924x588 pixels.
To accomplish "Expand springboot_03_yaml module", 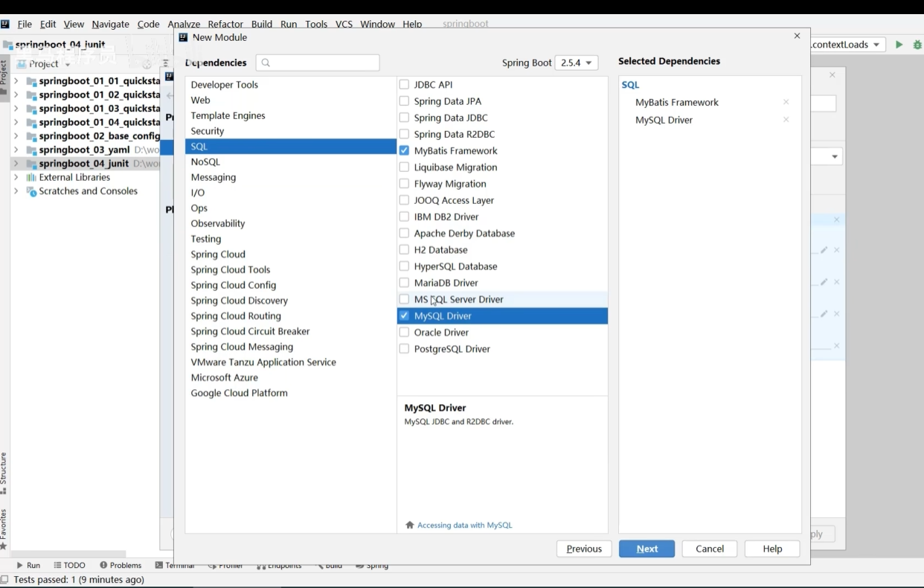I will pyautogui.click(x=16, y=150).
